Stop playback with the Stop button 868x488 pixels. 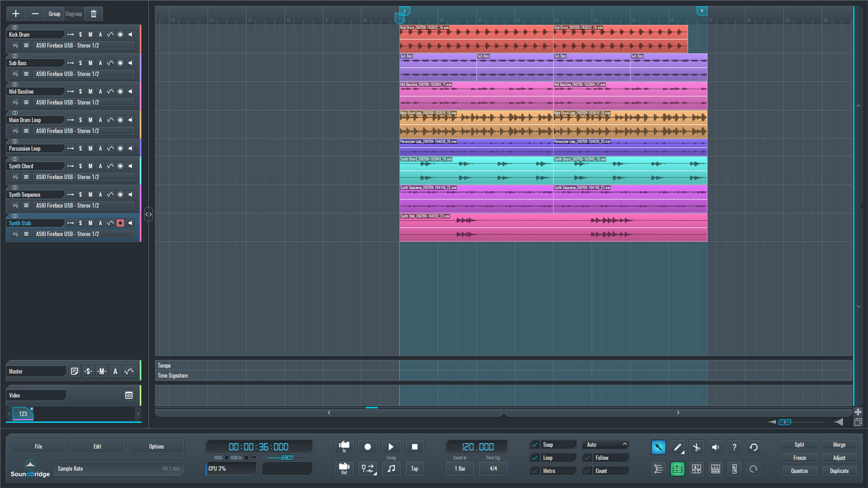pyautogui.click(x=415, y=447)
